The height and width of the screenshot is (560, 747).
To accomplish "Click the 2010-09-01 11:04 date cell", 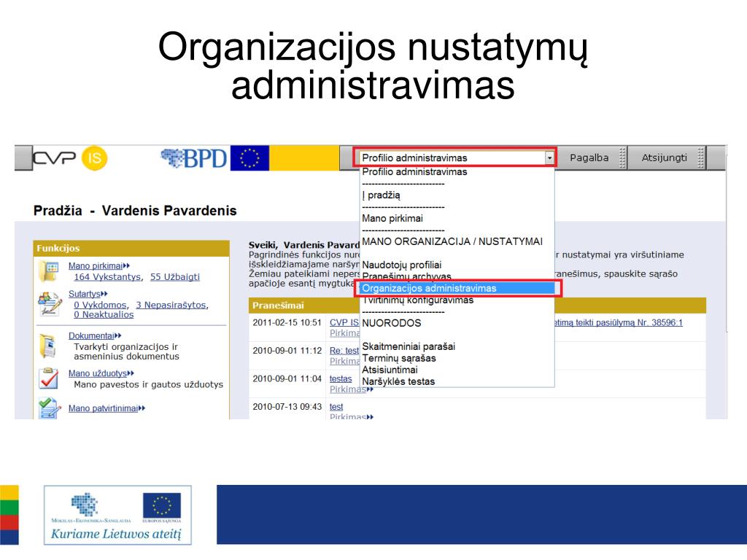I will coord(287,379).
